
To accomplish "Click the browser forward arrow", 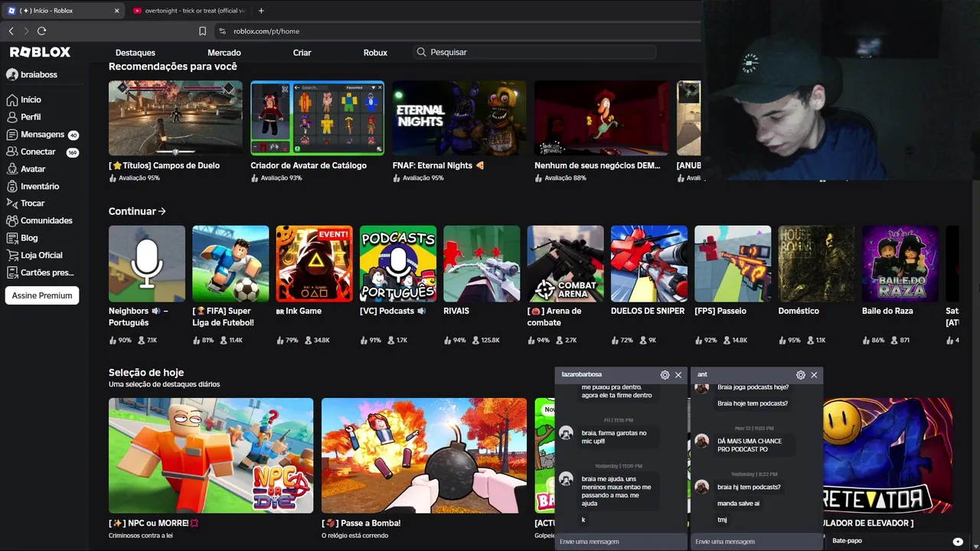I will click(x=26, y=31).
